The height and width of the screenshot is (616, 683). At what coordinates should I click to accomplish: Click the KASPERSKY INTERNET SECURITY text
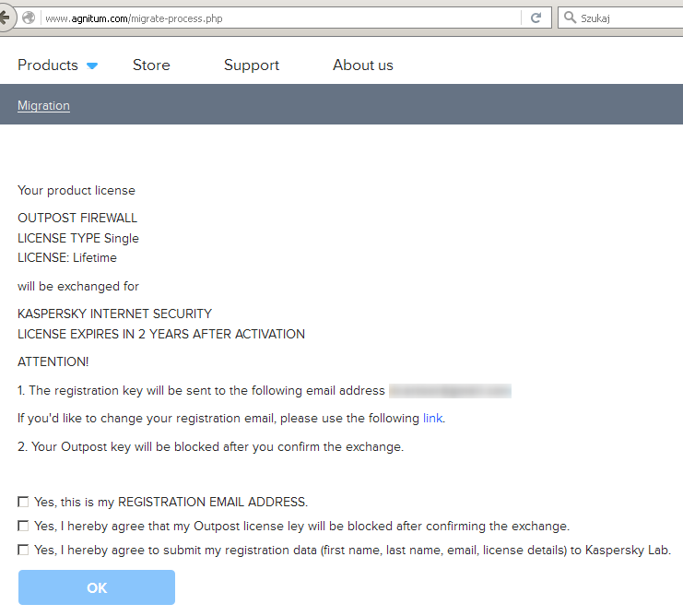click(x=114, y=314)
